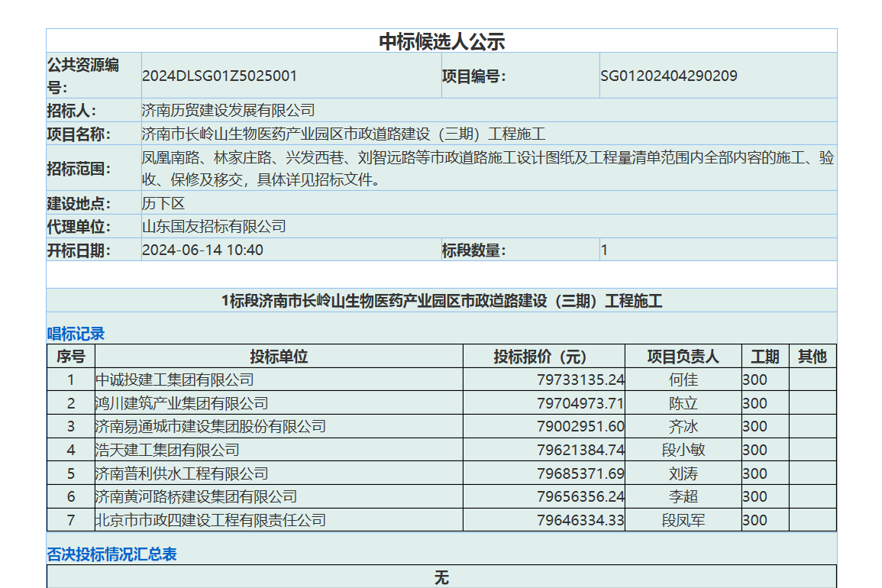Click the 中标候选人公示 page title

coord(441,41)
